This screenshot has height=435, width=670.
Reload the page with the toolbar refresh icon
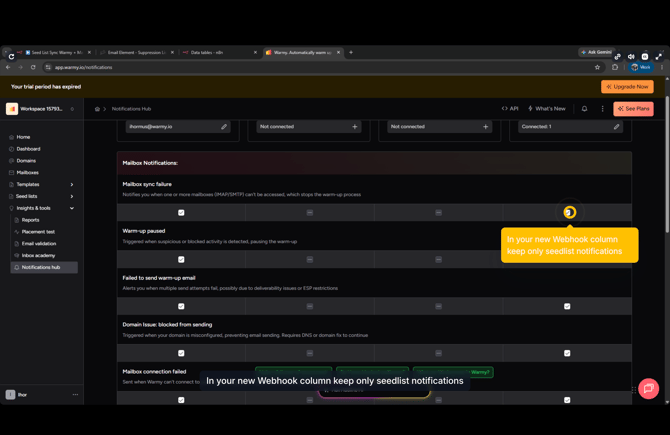point(33,67)
